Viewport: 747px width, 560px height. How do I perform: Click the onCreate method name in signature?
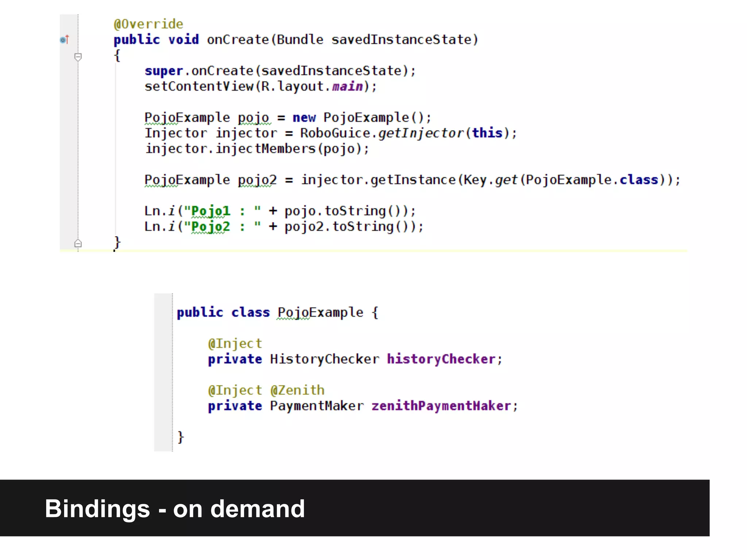(237, 39)
